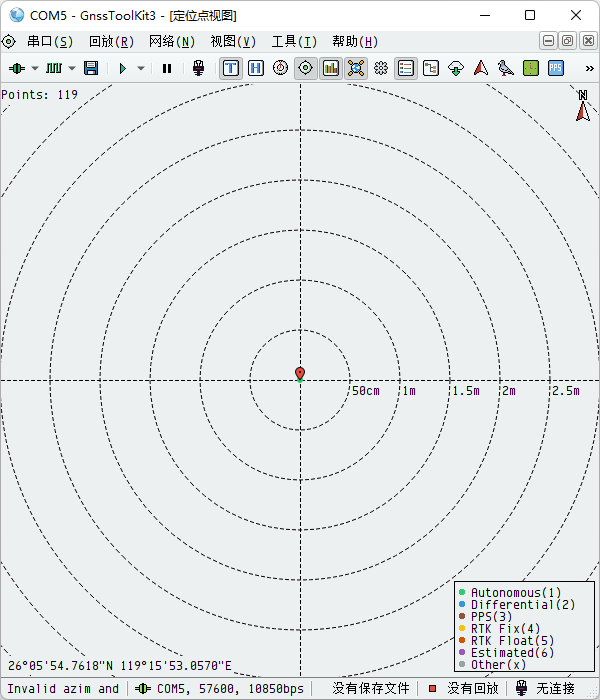Open the tree structure view icon

pos(431,68)
